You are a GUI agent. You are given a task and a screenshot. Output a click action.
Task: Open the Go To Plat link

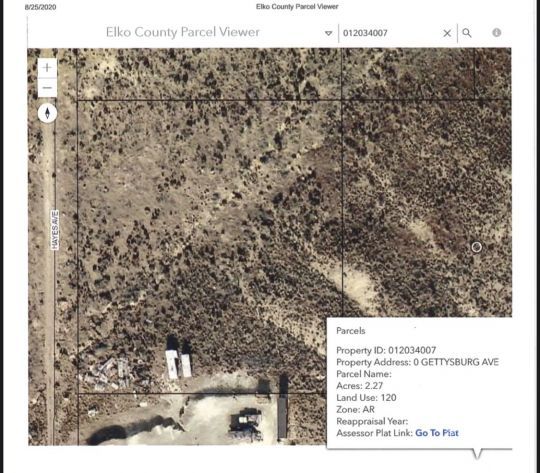coord(437,433)
